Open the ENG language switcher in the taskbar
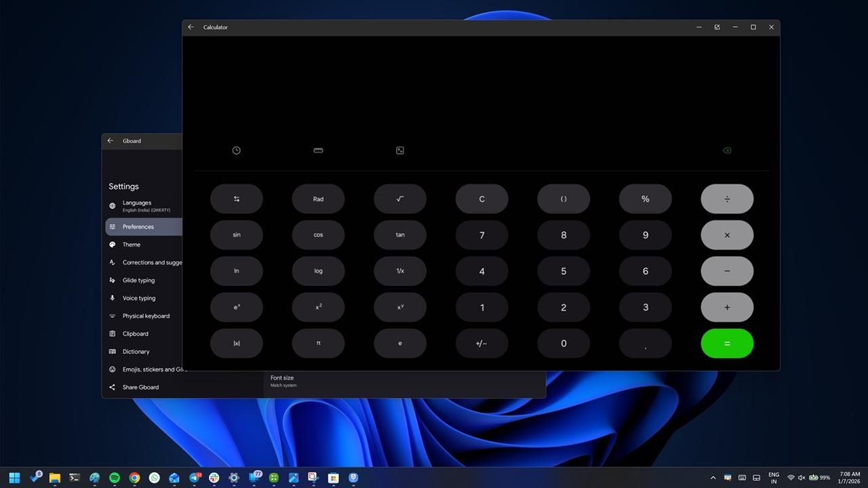Screen dimensions: 868x488 coord(773,478)
